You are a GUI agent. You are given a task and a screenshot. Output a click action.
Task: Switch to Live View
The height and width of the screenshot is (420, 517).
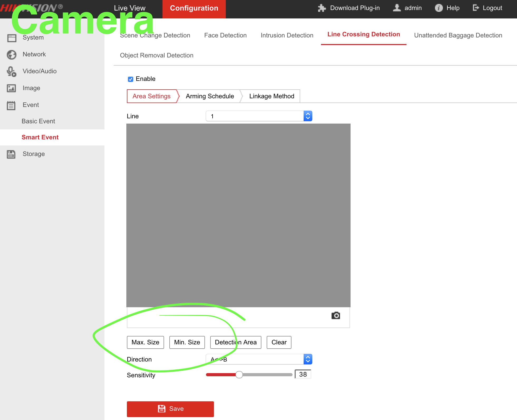point(130,8)
